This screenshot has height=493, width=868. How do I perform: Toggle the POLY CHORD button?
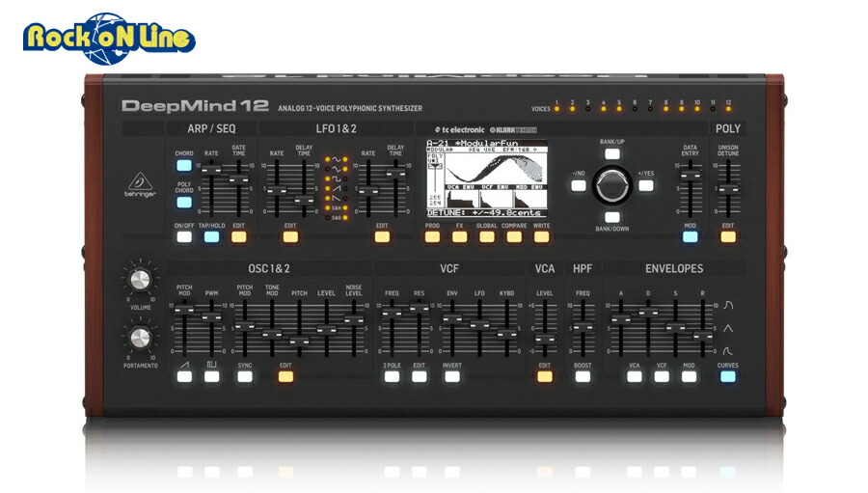[x=184, y=203]
